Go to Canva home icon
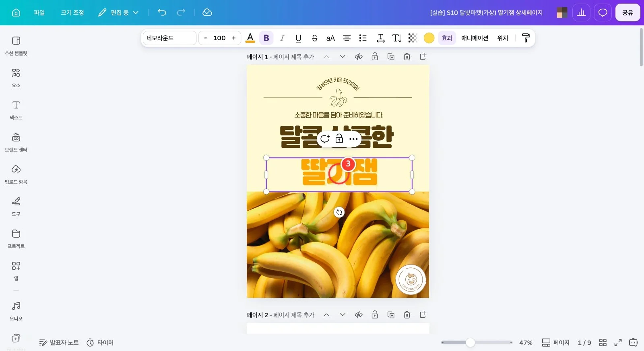The width and height of the screenshot is (644, 351). click(16, 12)
